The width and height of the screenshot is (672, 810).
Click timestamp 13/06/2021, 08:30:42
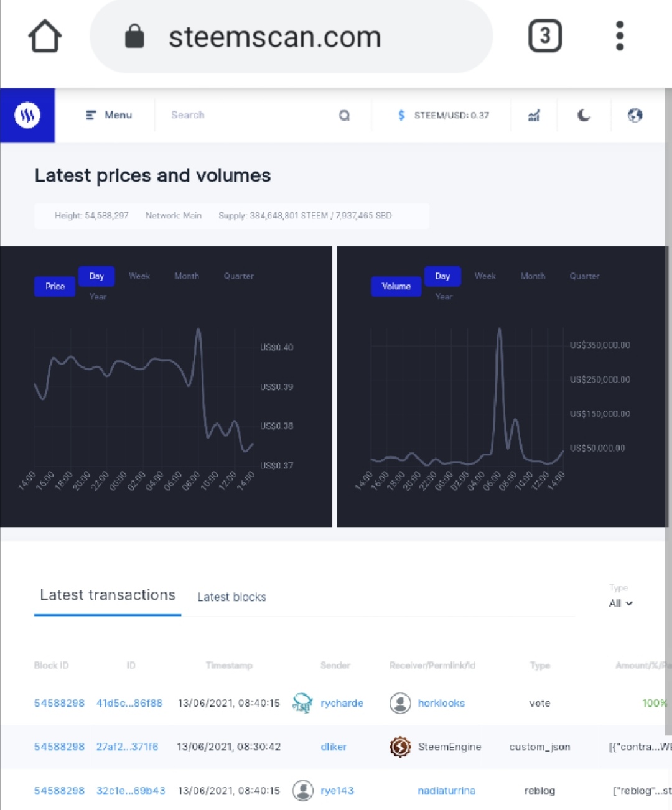tap(228, 747)
